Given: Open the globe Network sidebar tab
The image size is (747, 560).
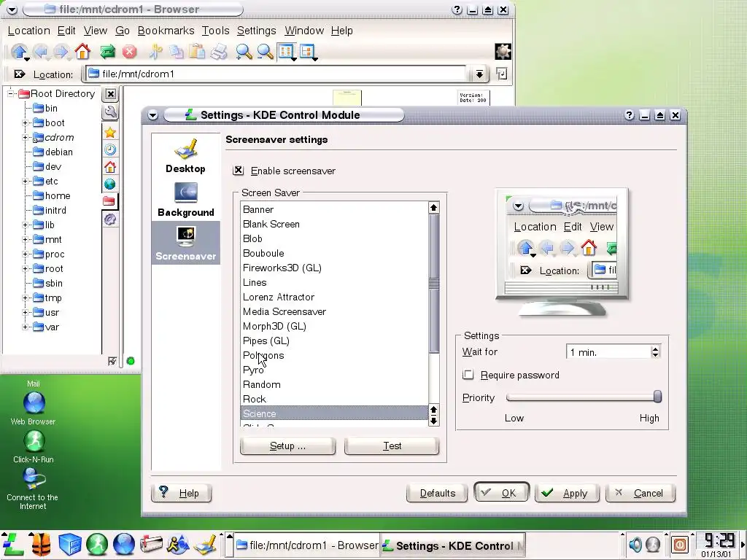Looking at the screenshot, I should coord(110,184).
